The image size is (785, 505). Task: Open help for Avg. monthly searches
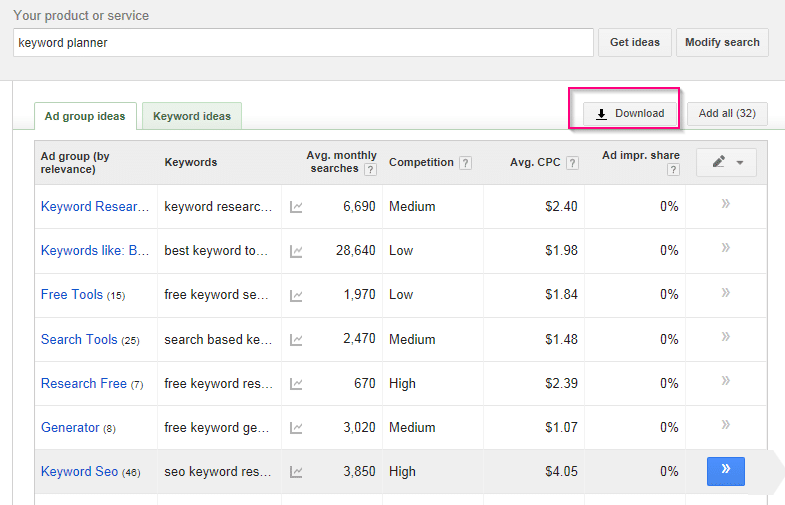click(370, 170)
